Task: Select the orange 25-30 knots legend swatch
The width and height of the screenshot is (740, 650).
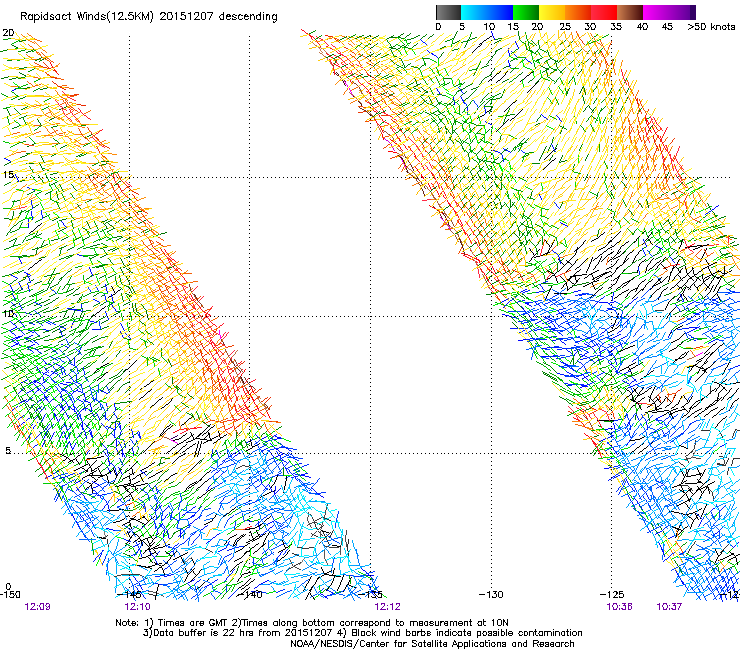Action: [578, 12]
